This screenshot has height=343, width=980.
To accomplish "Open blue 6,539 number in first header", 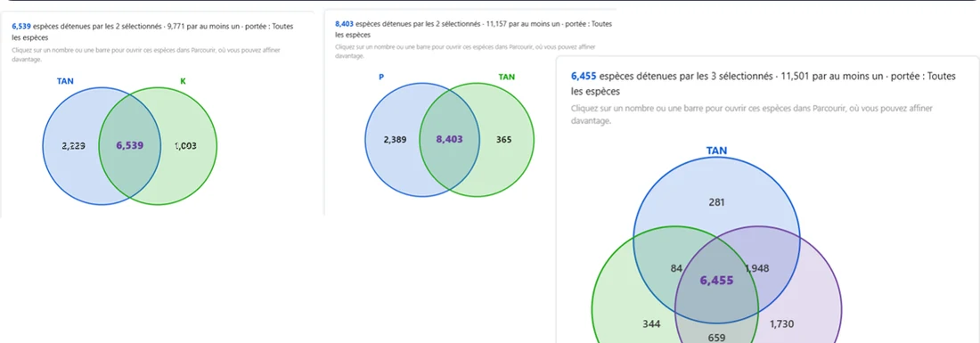I will pyautogui.click(x=21, y=27).
